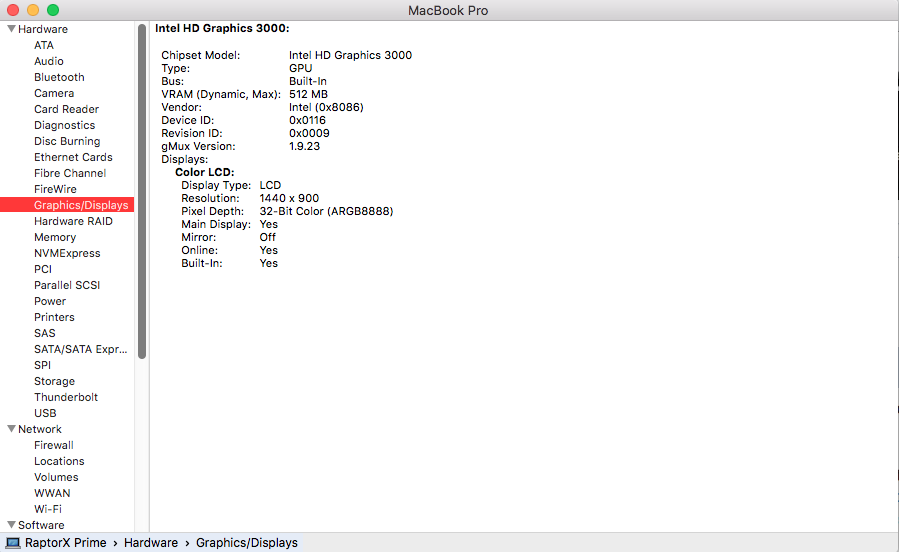The height and width of the screenshot is (552, 899).
Task: Select PCI in the sidebar
Action: pos(43,269)
